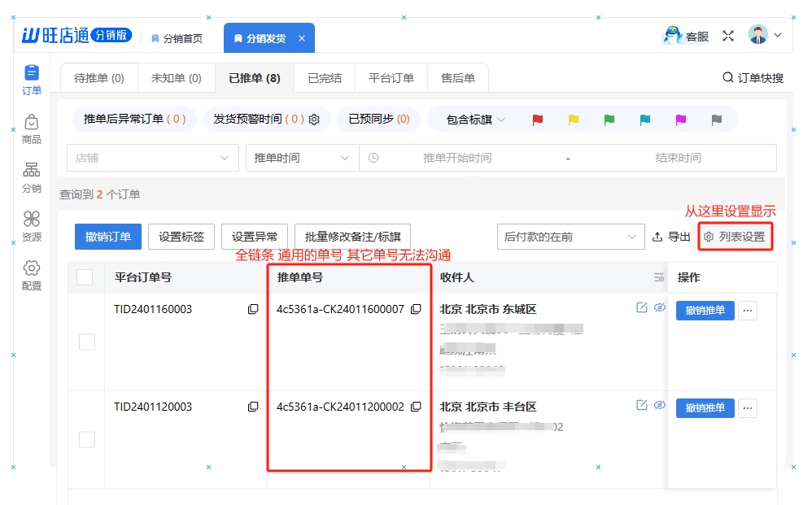Edit recipient address for 东城区 order
Image resolution: width=812 pixels, height=505 pixels.
642,307
